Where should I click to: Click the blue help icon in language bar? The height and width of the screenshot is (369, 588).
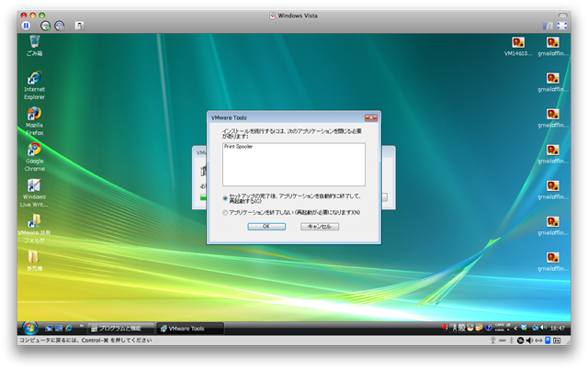pyautogui.click(x=489, y=328)
